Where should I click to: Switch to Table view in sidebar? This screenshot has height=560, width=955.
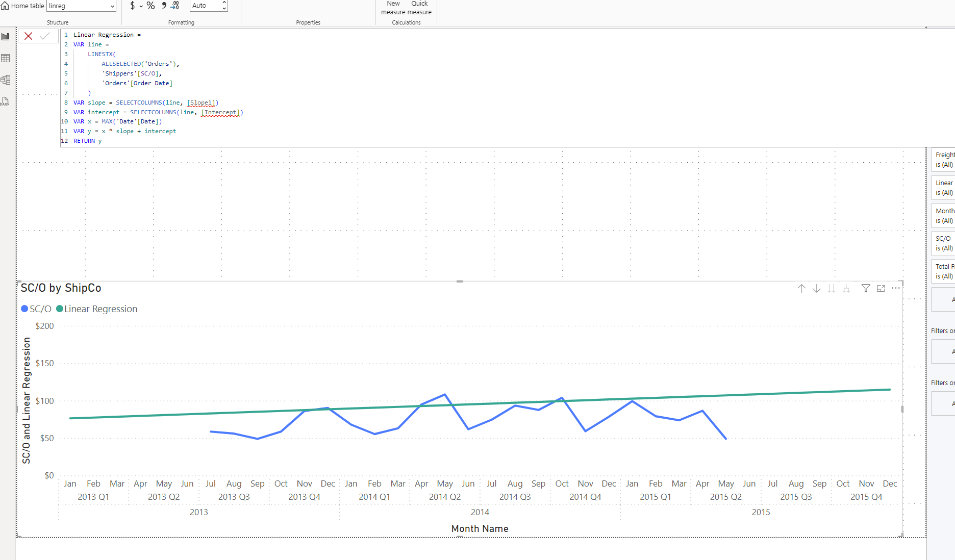point(6,58)
